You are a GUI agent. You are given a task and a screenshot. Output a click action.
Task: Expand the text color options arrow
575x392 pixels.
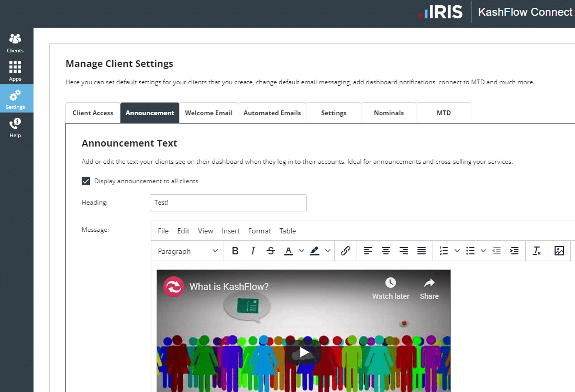(x=302, y=251)
